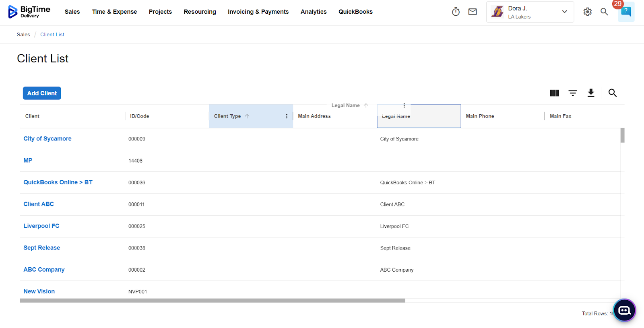Image resolution: width=644 pixels, height=328 pixels.
Task: Open the help notifications icon
Action: pyautogui.click(x=626, y=11)
